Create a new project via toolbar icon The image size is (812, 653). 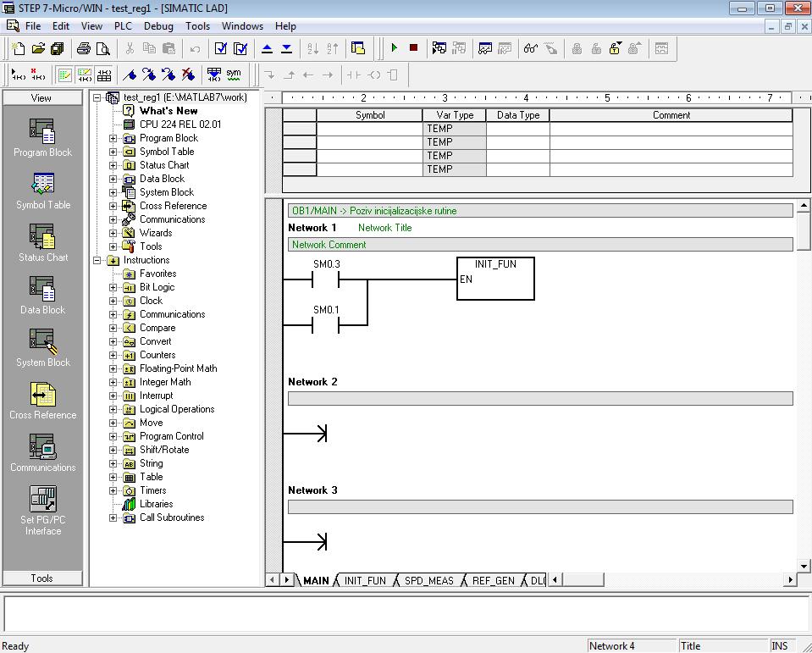(18, 48)
